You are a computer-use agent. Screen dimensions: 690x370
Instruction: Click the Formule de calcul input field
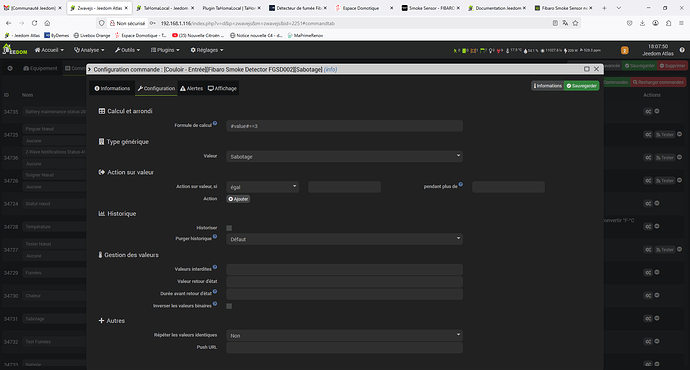[x=344, y=126]
